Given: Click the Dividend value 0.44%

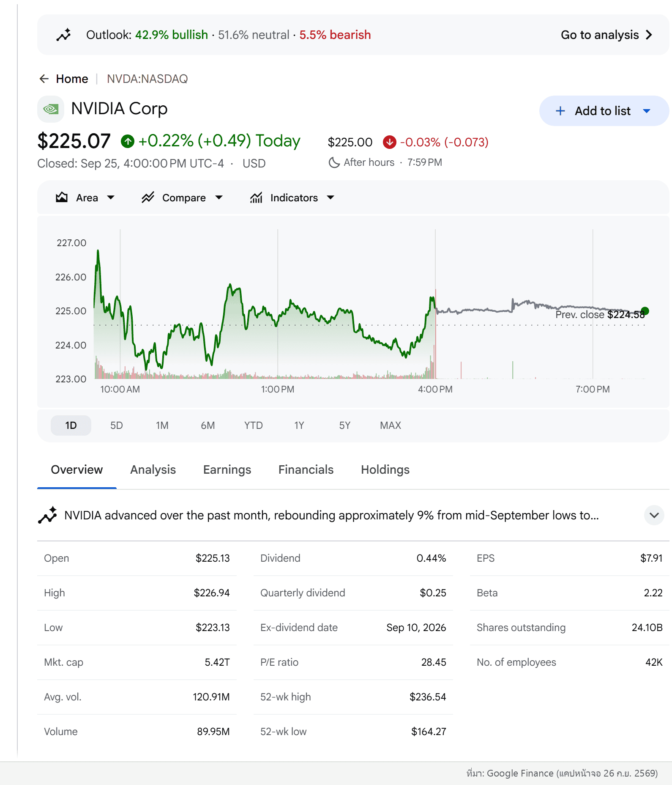Looking at the screenshot, I should coord(432,558).
